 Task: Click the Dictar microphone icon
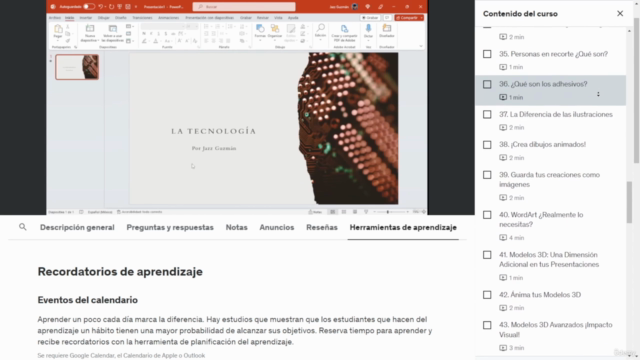[368, 29]
